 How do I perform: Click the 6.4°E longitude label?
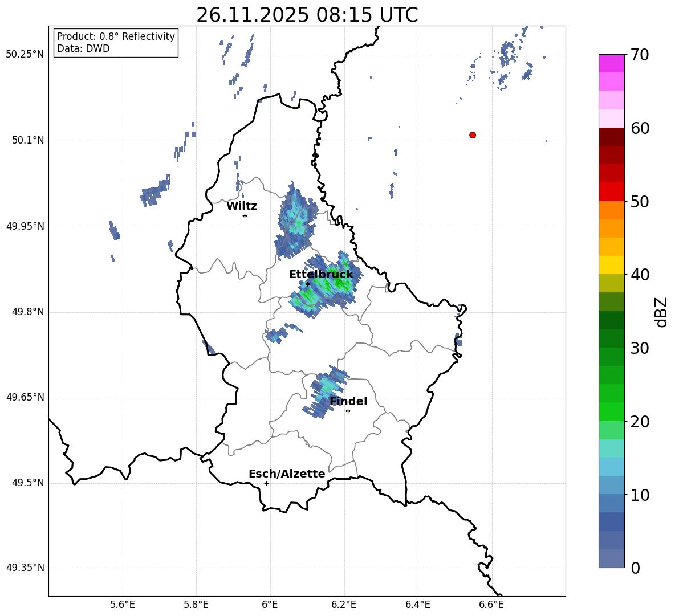[417, 605]
